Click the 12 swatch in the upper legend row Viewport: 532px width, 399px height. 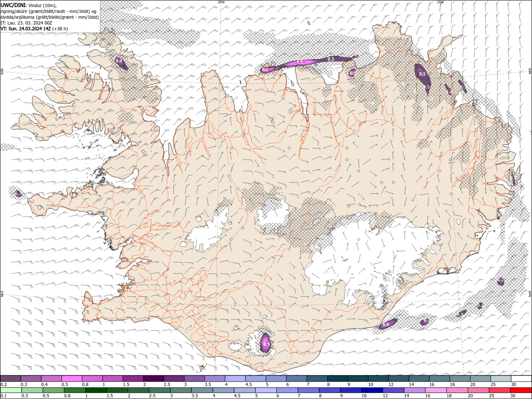coord(398,378)
